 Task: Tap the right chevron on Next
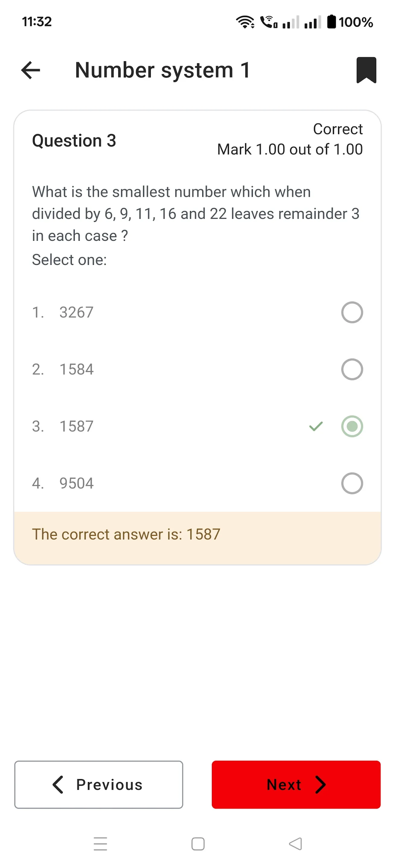pyautogui.click(x=320, y=785)
